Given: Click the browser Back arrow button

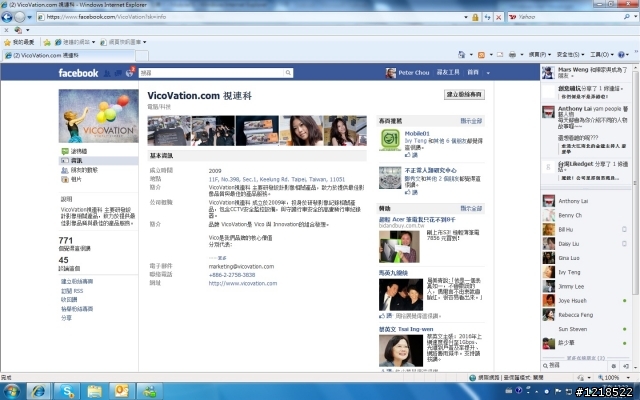Looking at the screenshot, I should (x=7, y=17).
